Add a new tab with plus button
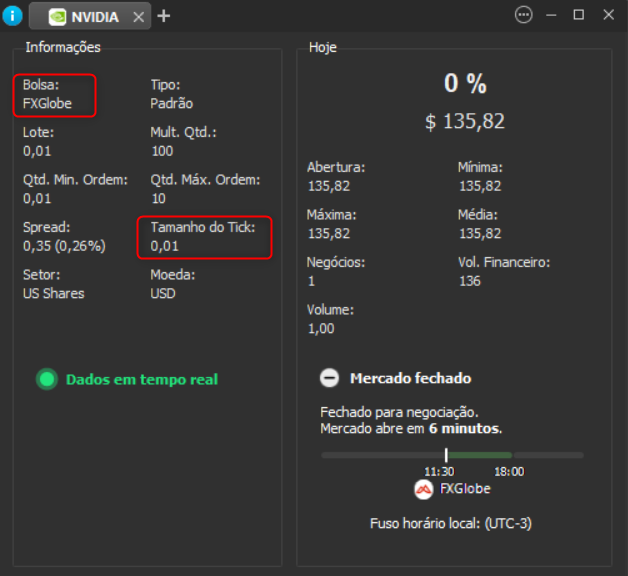 click(164, 16)
